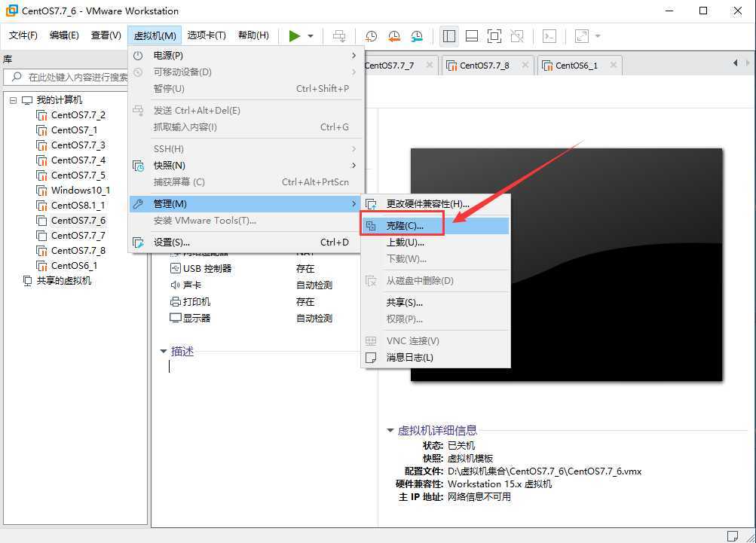This screenshot has height=543, width=756.
Task: Click the 克隆 menu item icon
Action: pyautogui.click(x=371, y=225)
